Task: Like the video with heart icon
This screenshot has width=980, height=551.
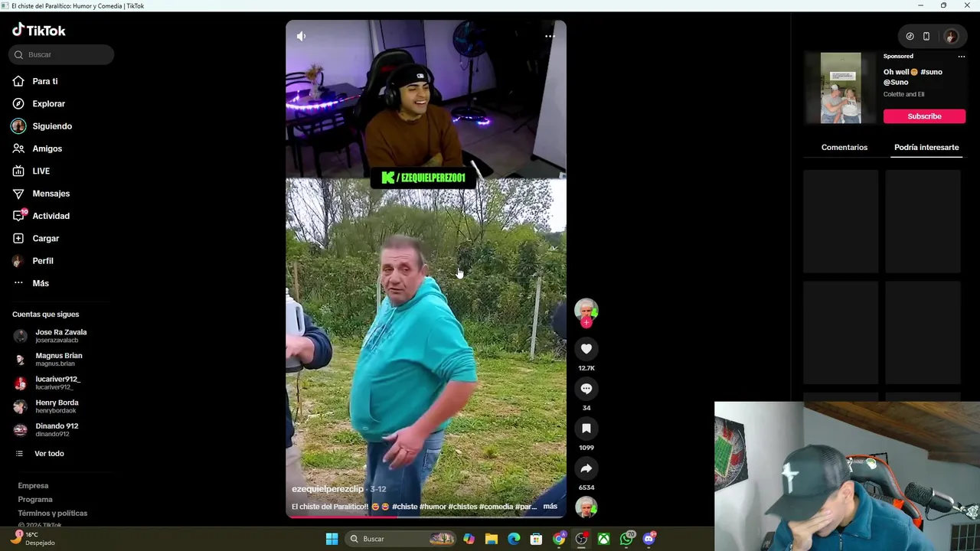Action: (586, 349)
